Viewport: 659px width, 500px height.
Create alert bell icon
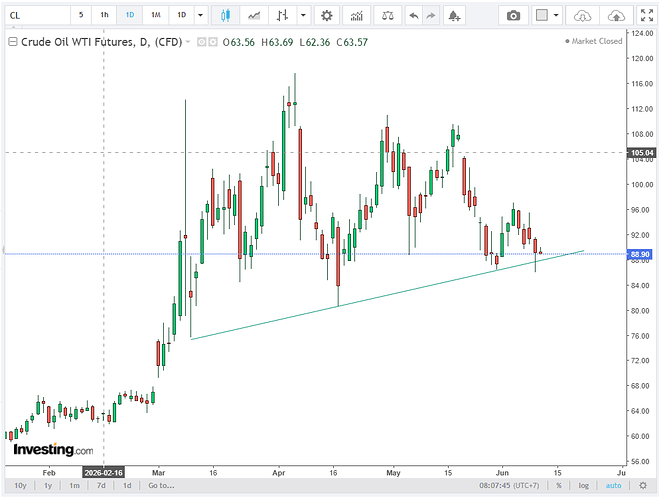pos(454,16)
